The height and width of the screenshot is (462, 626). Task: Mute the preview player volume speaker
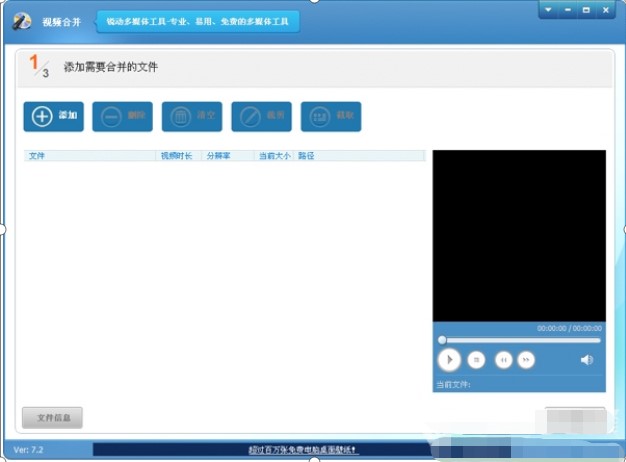[x=586, y=360]
